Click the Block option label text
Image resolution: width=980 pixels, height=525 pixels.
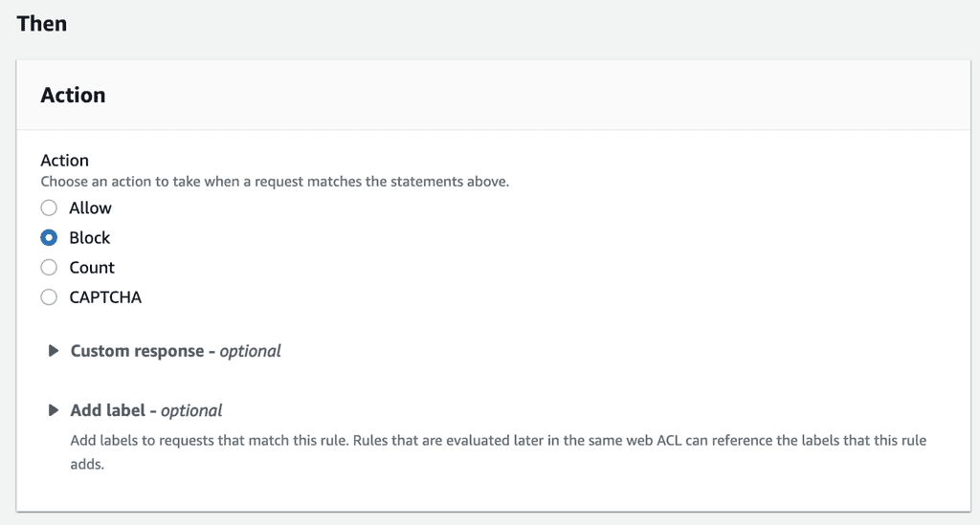[90, 238]
